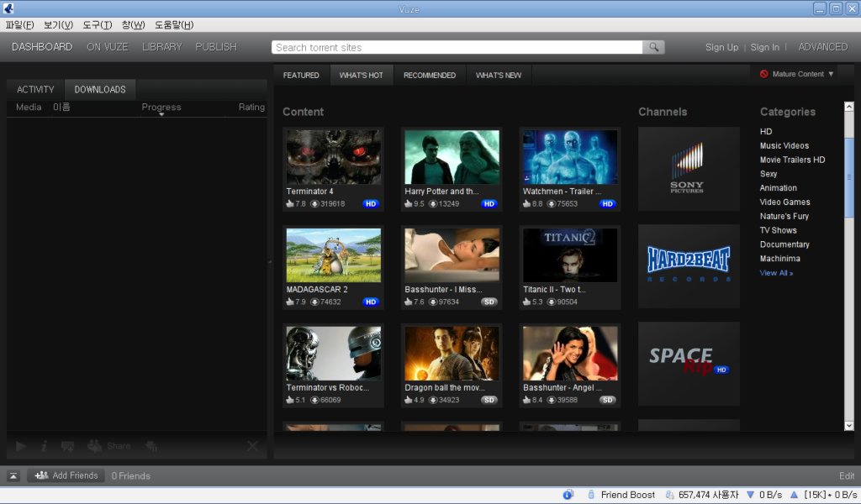This screenshot has height=504, width=861.
Task: Click the remove X icon below downloads
Action: coord(252,446)
